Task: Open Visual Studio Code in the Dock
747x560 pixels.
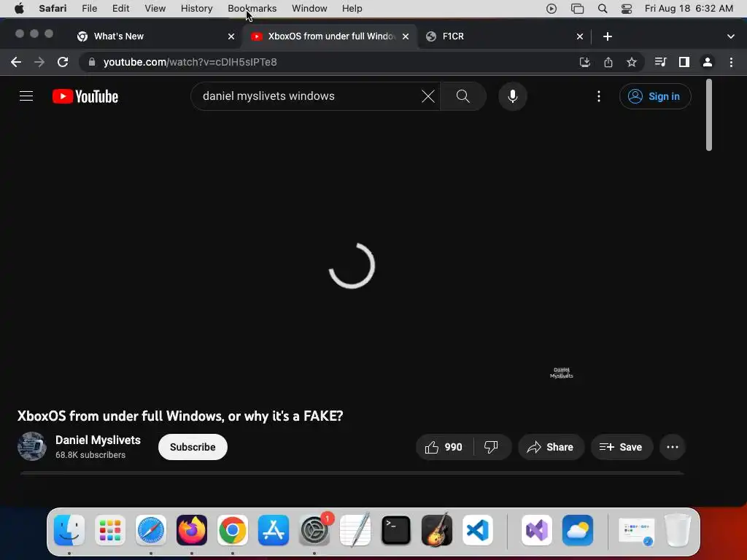Action: [478, 531]
